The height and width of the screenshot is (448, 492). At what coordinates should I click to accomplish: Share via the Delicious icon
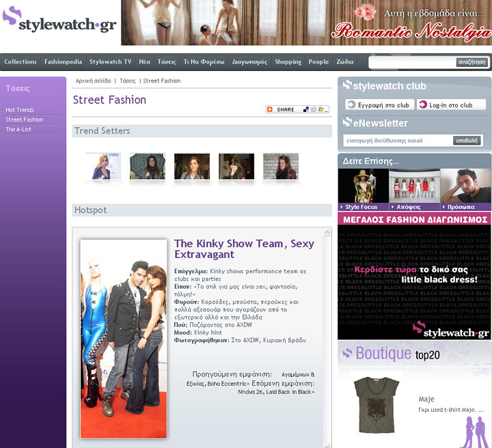306,109
